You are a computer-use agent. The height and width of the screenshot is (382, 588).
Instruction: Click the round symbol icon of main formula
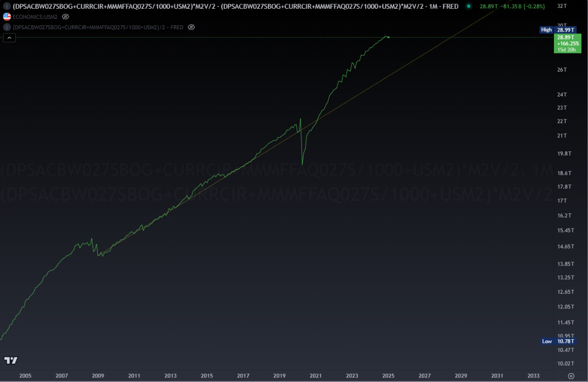coord(7,6)
